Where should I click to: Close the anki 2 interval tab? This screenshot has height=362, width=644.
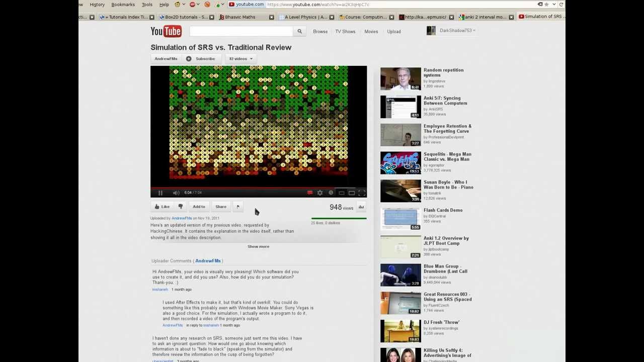511,17
